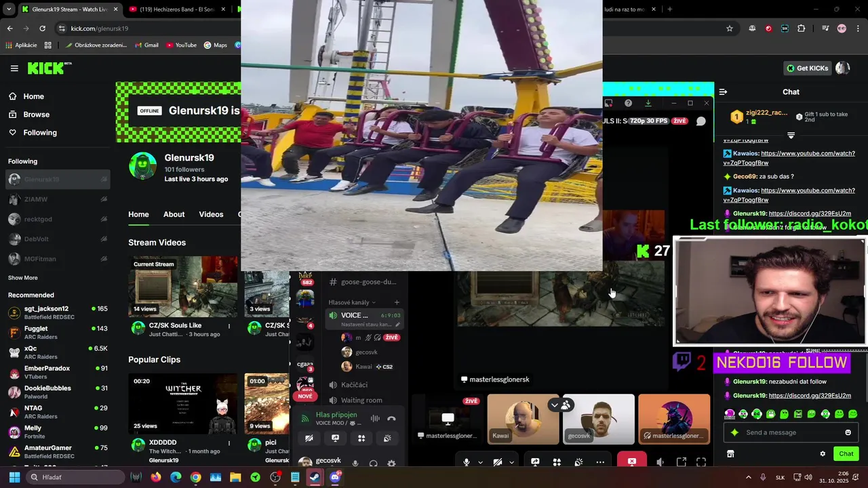868x488 pixels.
Task: Open the Kick shop icon below the chat
Action: point(730,453)
